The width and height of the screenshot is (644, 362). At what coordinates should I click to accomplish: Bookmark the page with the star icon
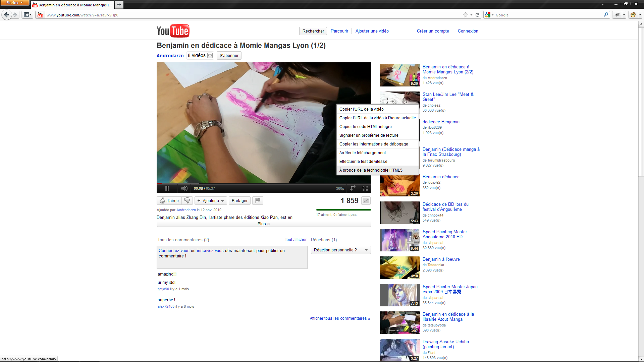coord(465,15)
